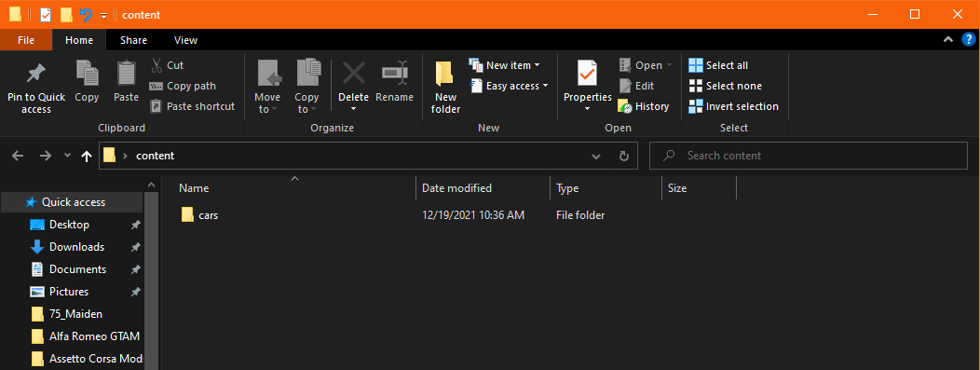
Task: Open the Copy to menu
Action: [306, 87]
